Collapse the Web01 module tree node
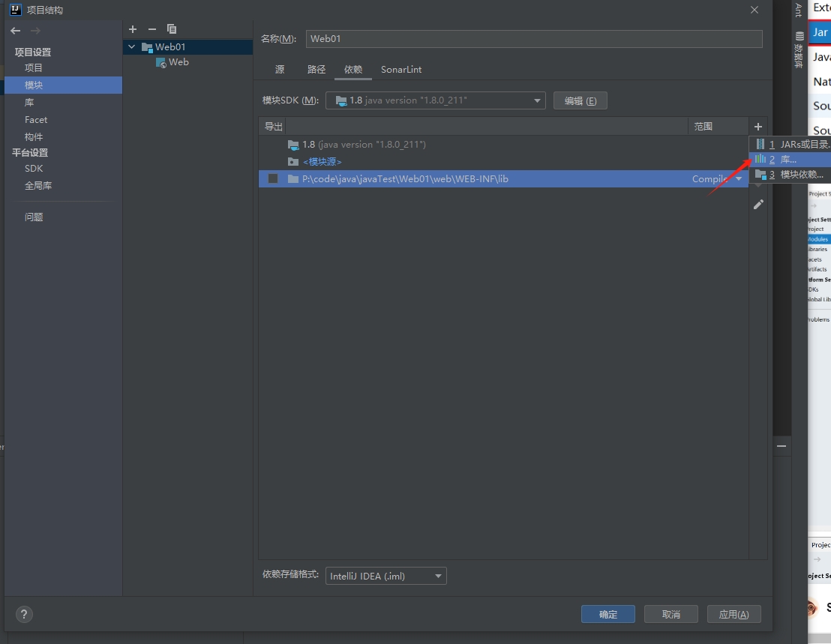Screen dimensions: 831x644 131,46
